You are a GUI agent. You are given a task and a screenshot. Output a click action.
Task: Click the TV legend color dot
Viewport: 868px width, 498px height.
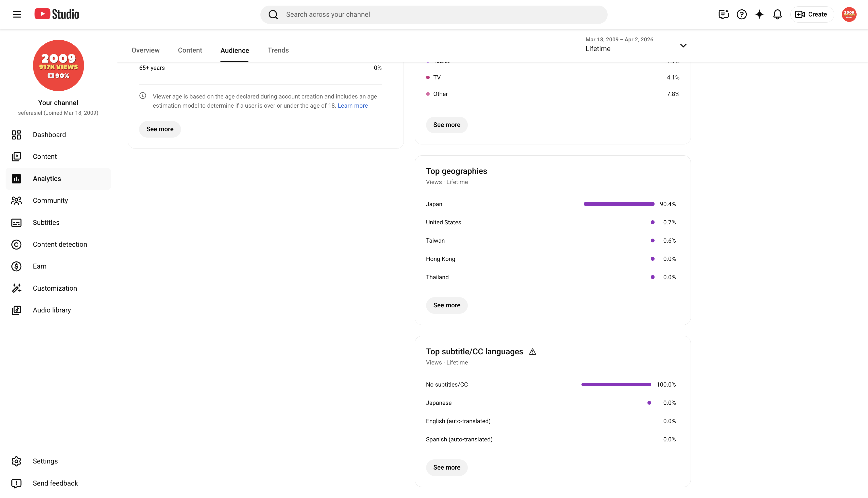point(428,78)
